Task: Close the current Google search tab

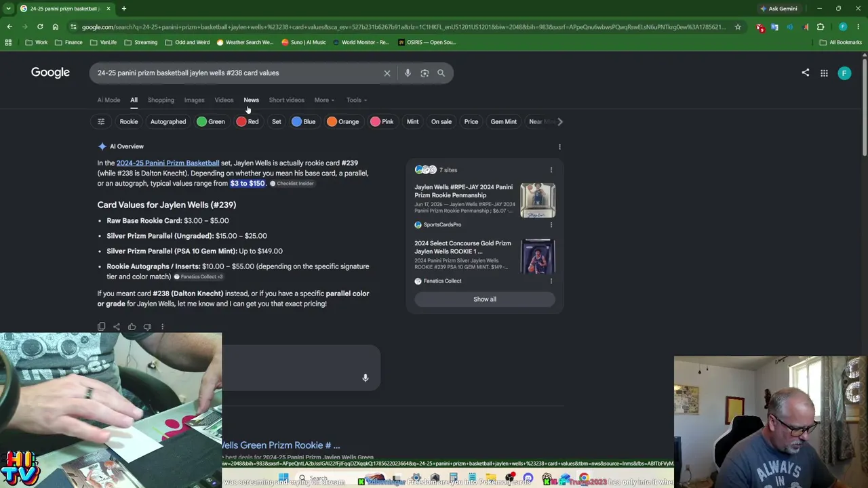Action: [108, 9]
